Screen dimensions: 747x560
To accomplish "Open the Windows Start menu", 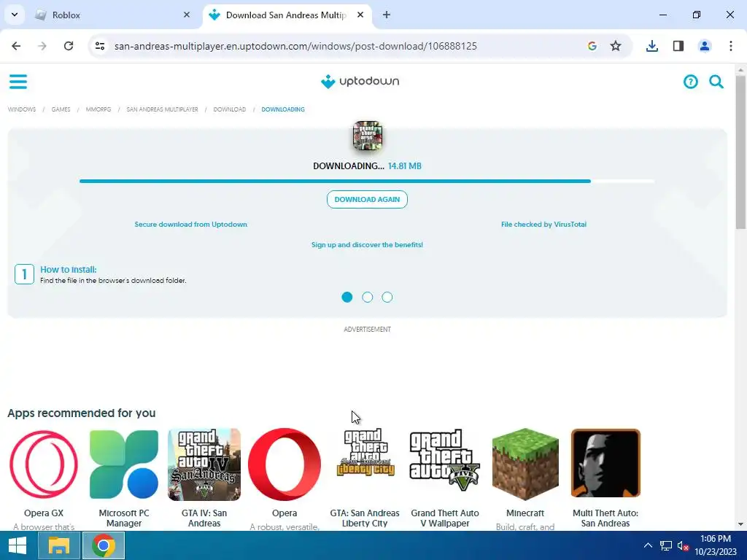I will 18,545.
